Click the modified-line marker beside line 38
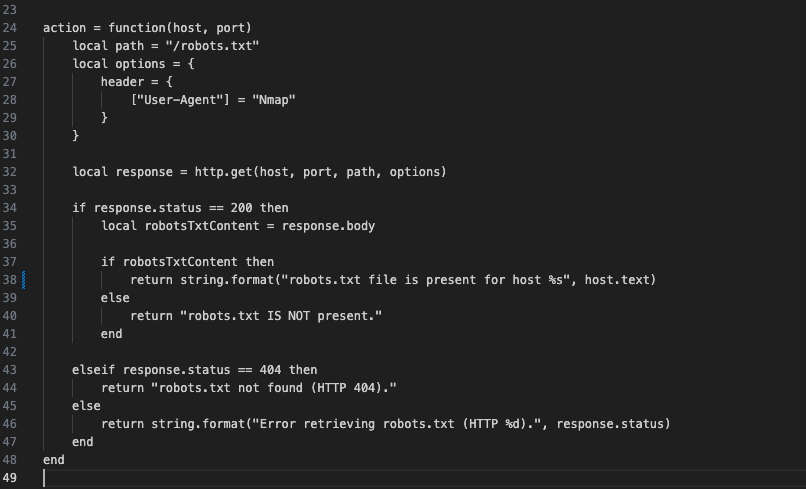Viewport: 806px width, 489px height. pyautogui.click(x=22, y=280)
